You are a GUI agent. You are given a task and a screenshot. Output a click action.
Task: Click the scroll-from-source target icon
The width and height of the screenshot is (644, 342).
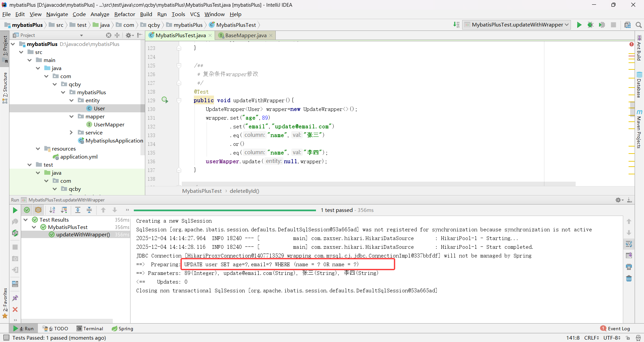coord(108,35)
